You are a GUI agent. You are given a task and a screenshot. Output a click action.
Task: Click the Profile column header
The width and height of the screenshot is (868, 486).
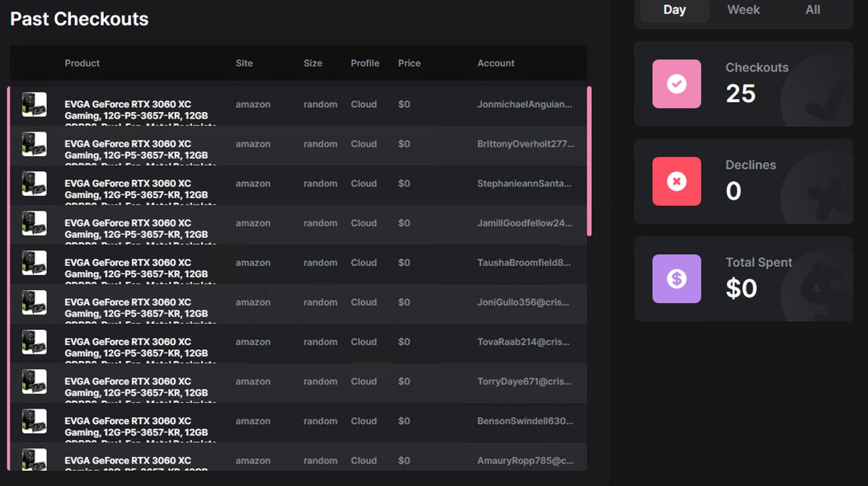tap(365, 63)
